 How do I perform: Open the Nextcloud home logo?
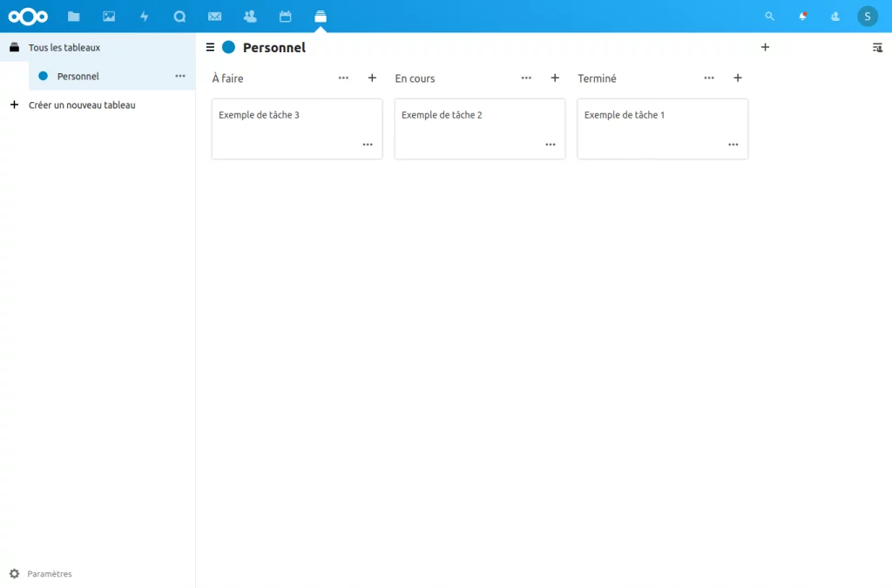tap(28, 17)
